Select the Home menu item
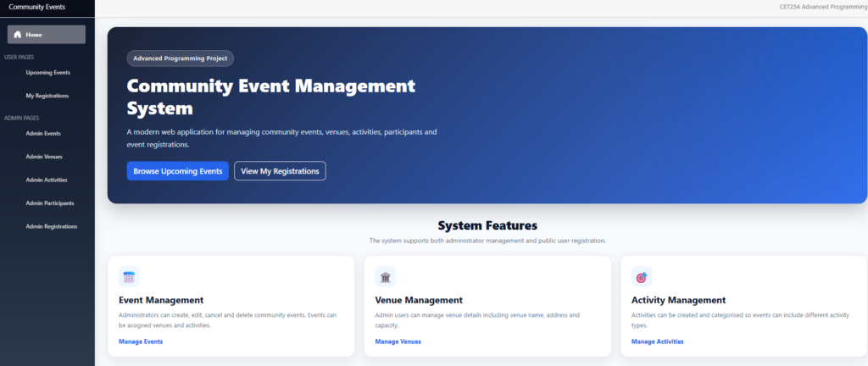Viewport: 868px width, 366px height. click(x=47, y=34)
